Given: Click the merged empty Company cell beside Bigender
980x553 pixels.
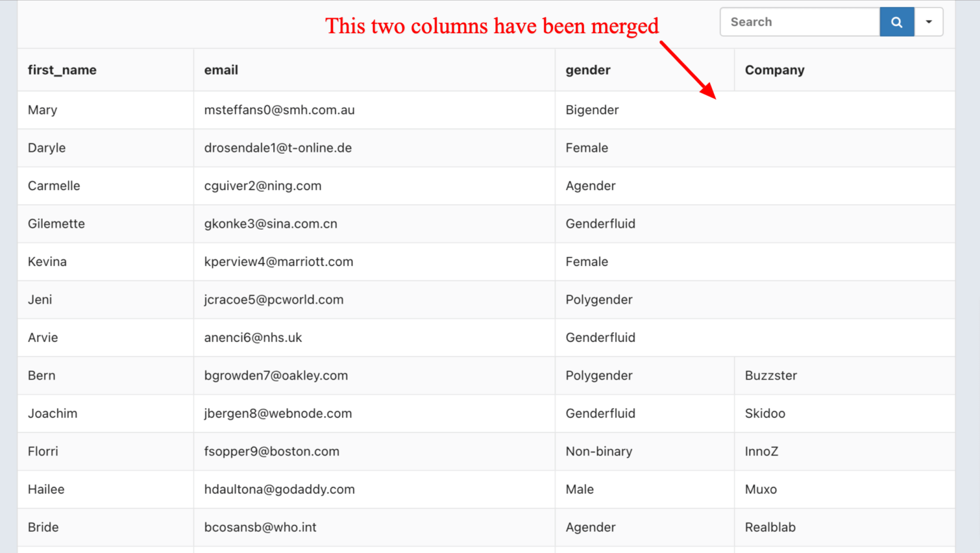Looking at the screenshot, I should [829, 110].
